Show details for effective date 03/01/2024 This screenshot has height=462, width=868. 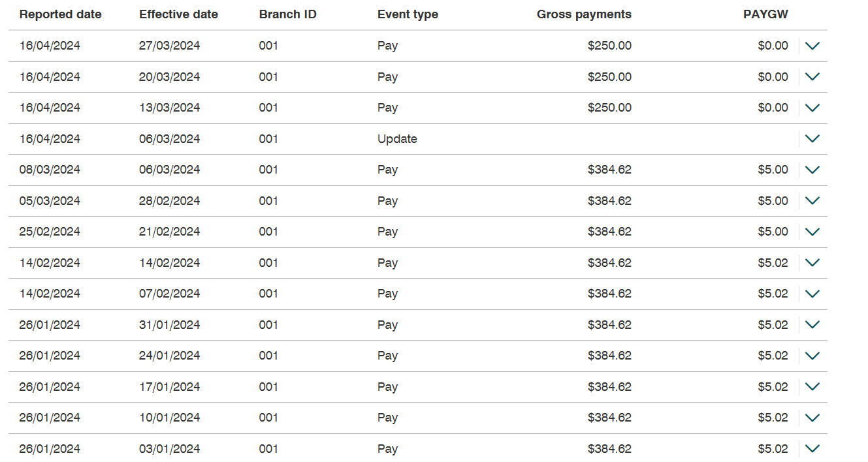(x=812, y=448)
